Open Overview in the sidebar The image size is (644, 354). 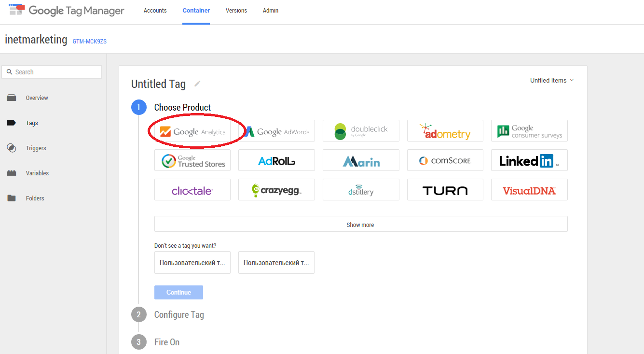coord(37,98)
